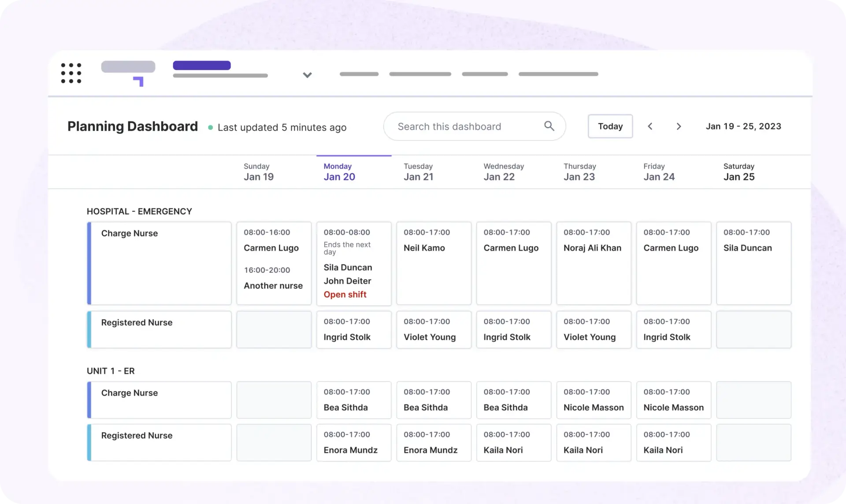
Task: Expand the header dropdown chevron
Action: (x=307, y=75)
